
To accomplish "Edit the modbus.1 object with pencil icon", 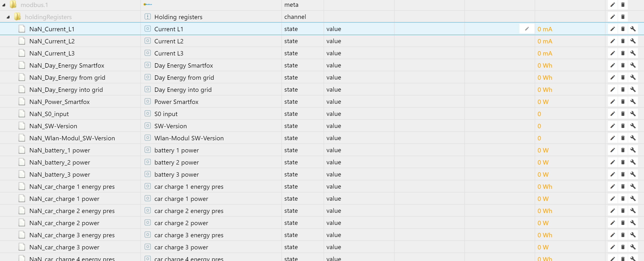I will pos(612,5).
